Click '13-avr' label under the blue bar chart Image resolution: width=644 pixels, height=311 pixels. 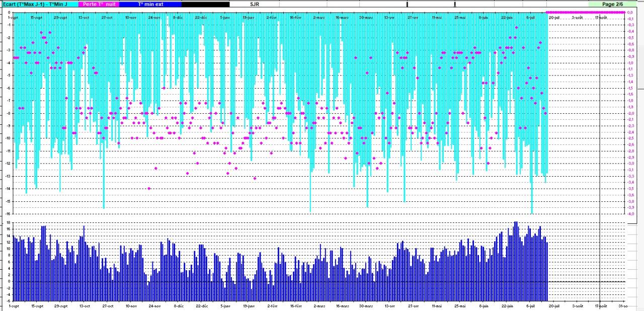(x=389, y=305)
